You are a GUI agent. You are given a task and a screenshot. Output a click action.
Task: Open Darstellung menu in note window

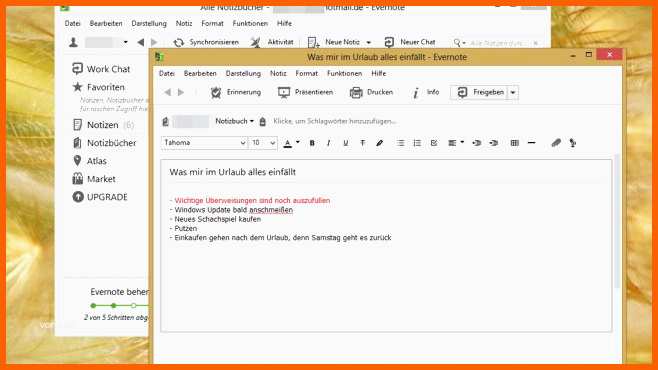pyautogui.click(x=243, y=73)
